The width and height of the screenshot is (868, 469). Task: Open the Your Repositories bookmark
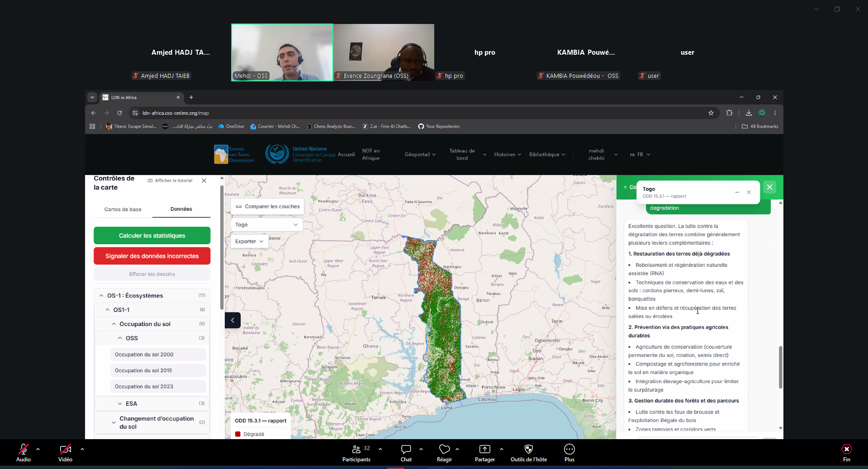point(439,127)
